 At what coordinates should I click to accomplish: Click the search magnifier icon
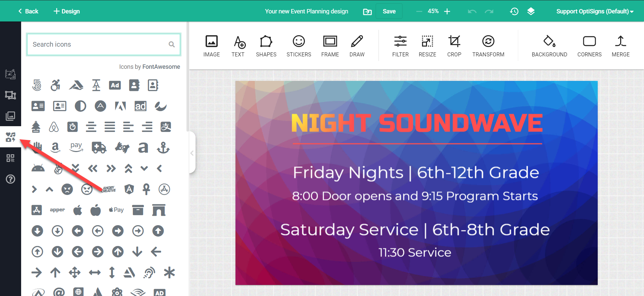click(172, 44)
